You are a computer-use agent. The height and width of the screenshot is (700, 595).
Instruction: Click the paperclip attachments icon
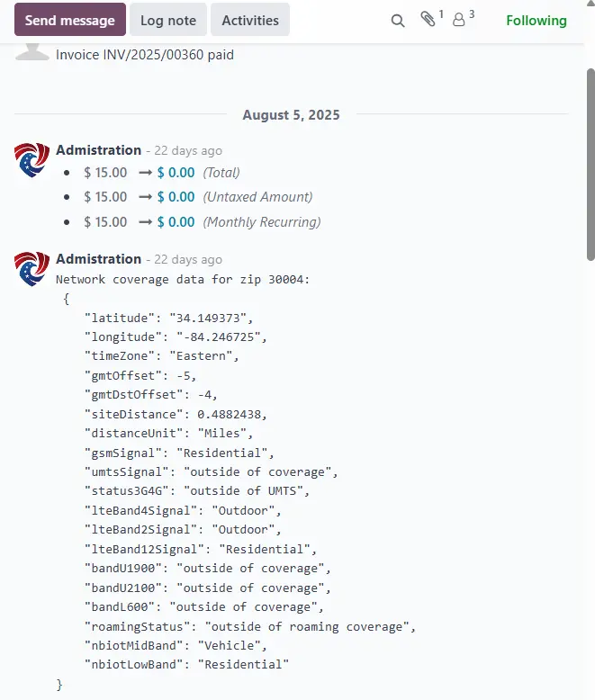click(x=428, y=20)
